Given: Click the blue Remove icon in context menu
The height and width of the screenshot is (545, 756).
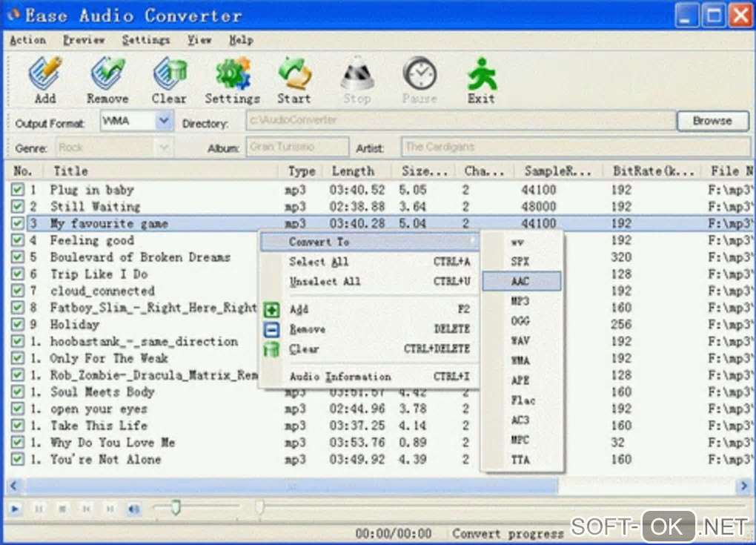Looking at the screenshot, I should click(x=272, y=329).
